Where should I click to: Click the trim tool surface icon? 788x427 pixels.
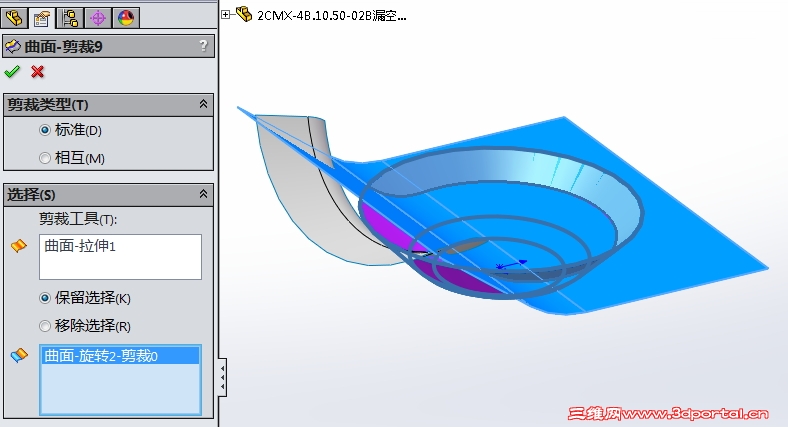(19, 246)
